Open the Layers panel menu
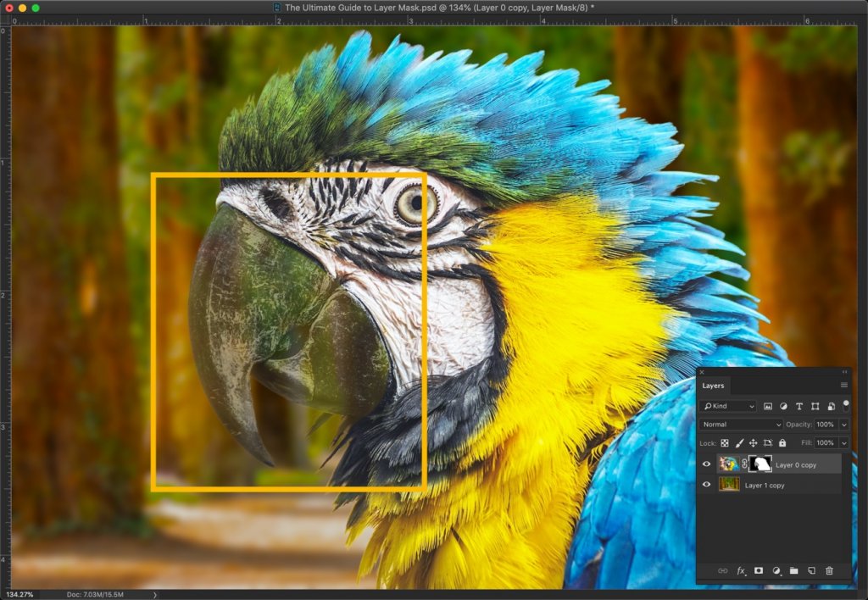 pyautogui.click(x=844, y=385)
